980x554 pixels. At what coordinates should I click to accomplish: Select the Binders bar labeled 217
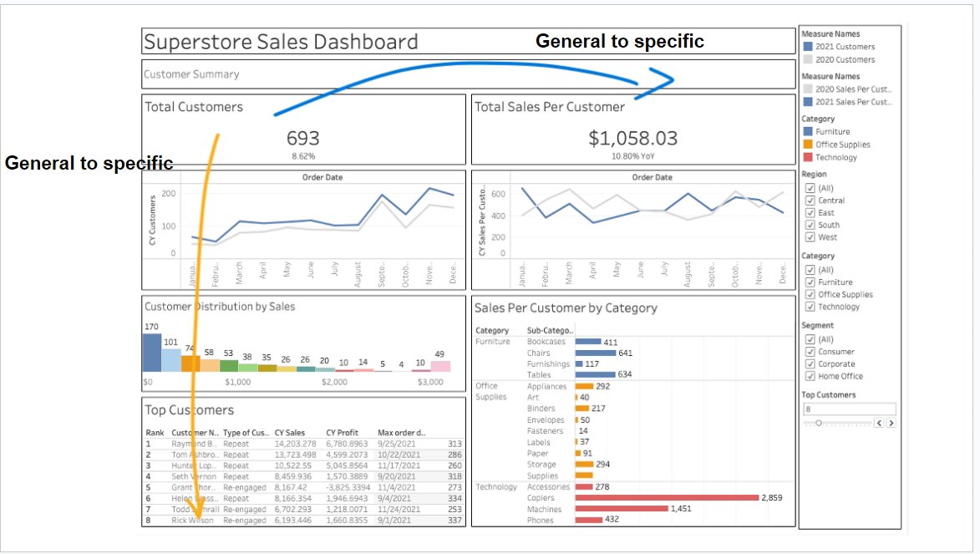(x=581, y=409)
